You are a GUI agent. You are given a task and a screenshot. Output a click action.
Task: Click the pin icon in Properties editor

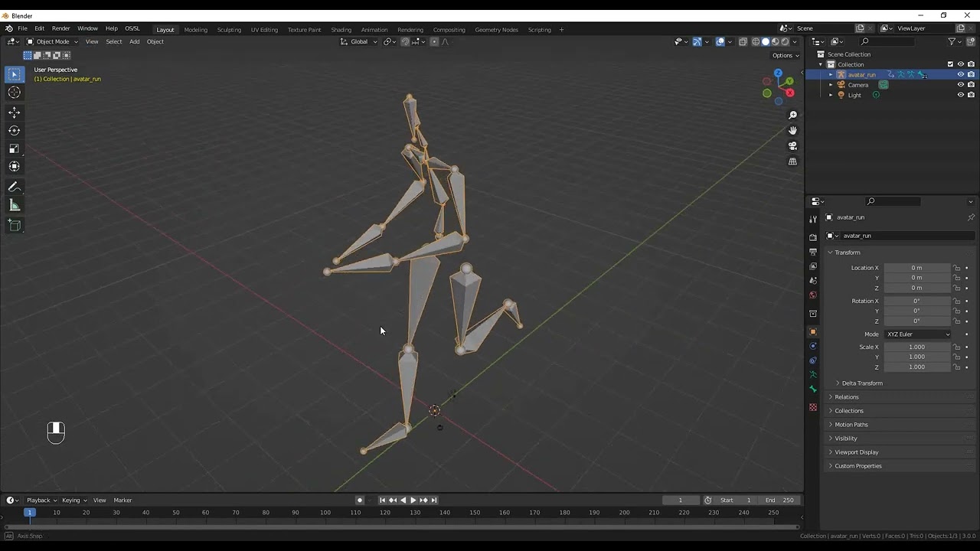[971, 217]
